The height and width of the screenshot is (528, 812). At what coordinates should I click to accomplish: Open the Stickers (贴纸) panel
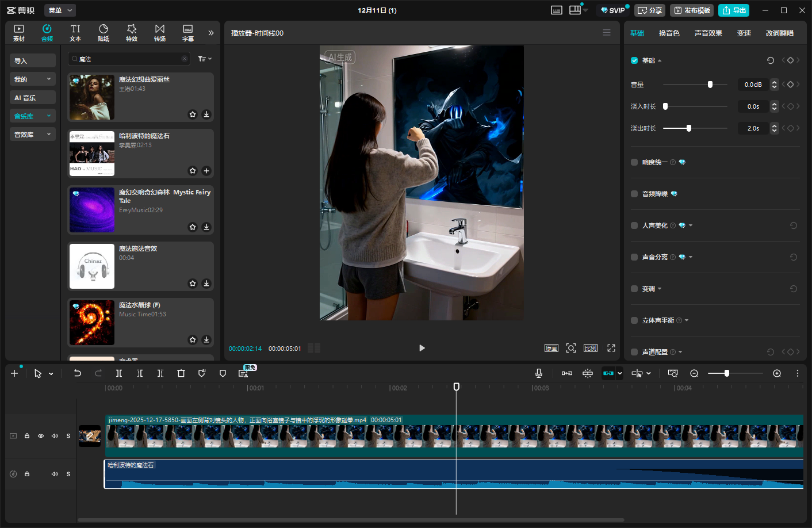[104, 33]
